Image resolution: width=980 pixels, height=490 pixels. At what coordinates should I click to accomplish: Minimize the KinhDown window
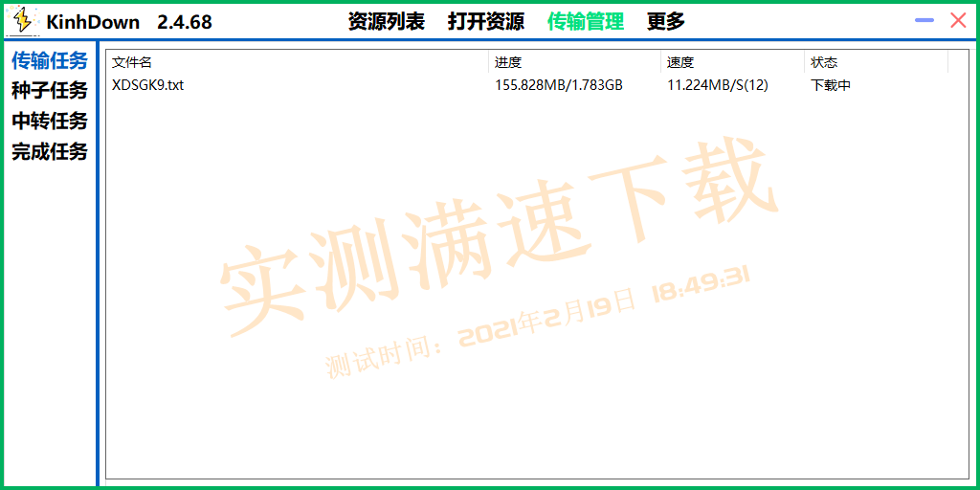pyautogui.click(x=924, y=20)
